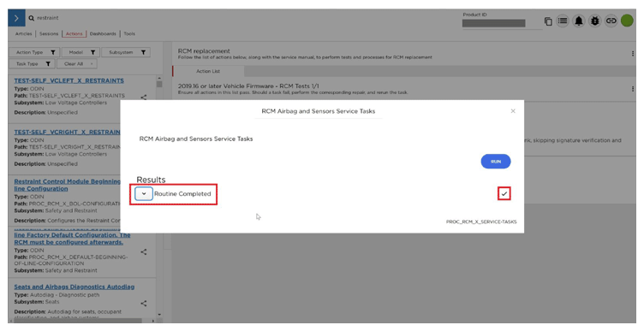This screenshot has width=644, height=331.
Task: Share the TEST-SELF_VCLEFT_X_RESTRAINTS action
Action: click(143, 98)
